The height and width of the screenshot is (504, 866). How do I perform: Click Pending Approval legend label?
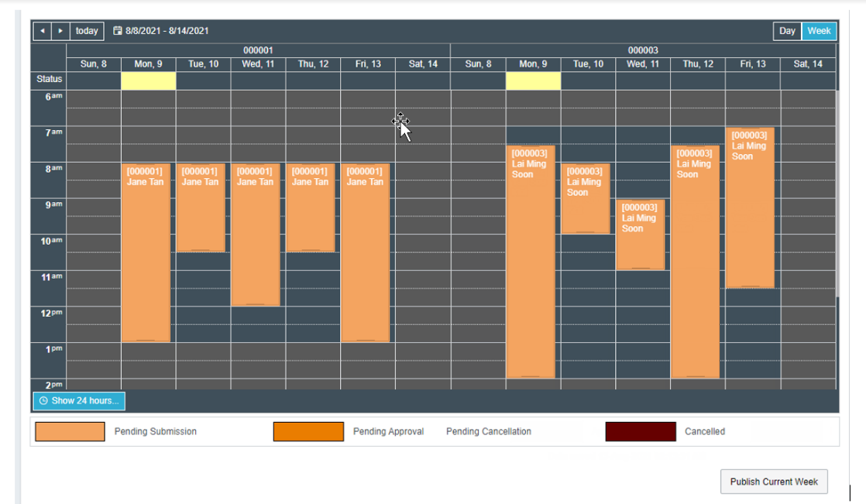(x=388, y=432)
